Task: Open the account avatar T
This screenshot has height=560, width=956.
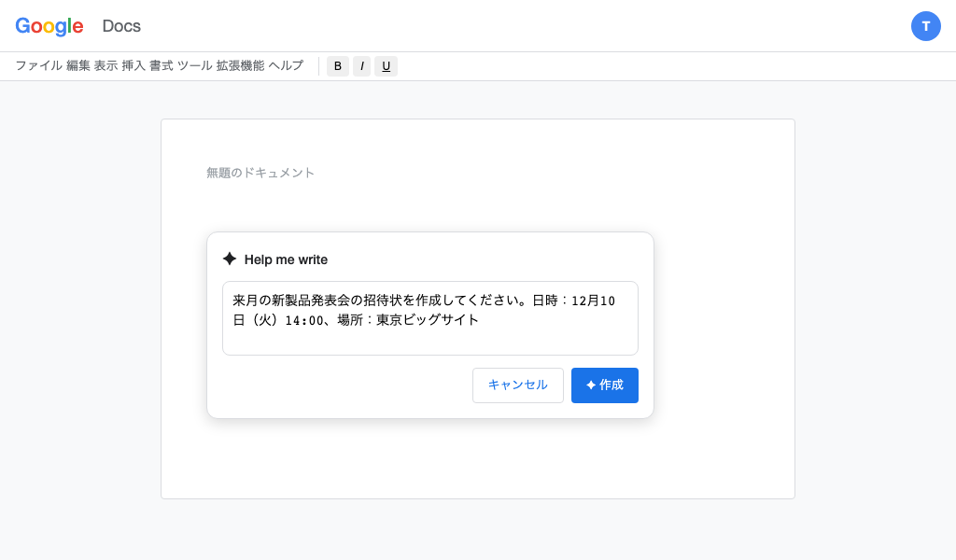Action: (x=926, y=26)
